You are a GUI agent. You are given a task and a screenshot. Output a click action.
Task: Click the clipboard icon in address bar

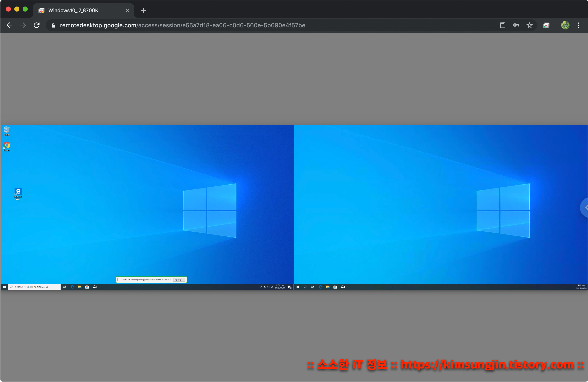point(503,25)
